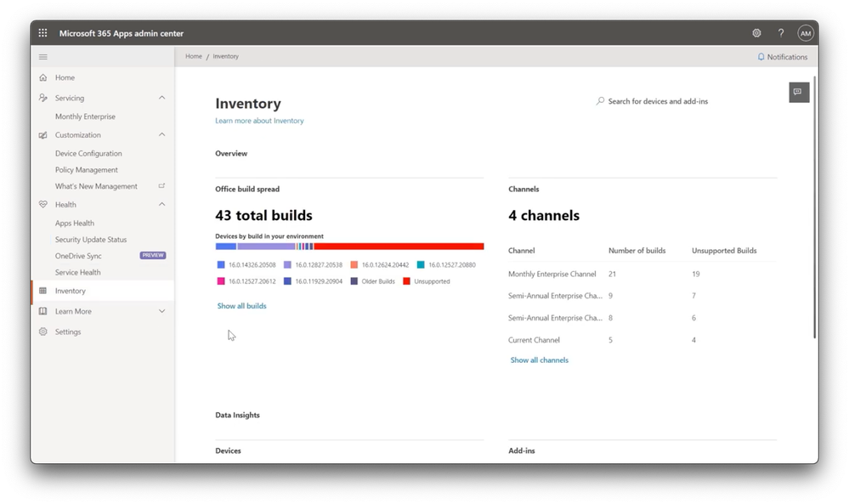Click 21 builds for Monthly Enterprise Channel
This screenshot has width=849, height=504.
tap(612, 274)
